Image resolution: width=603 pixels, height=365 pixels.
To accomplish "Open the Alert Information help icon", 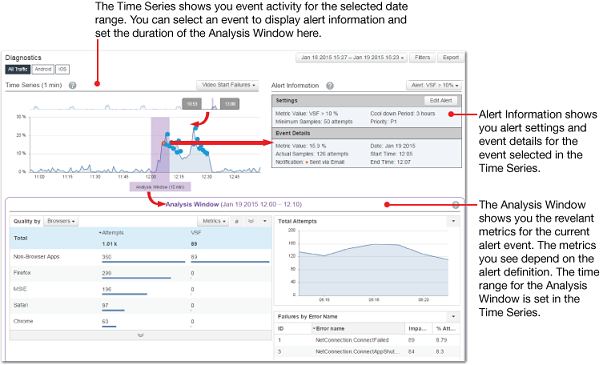I will coord(330,86).
